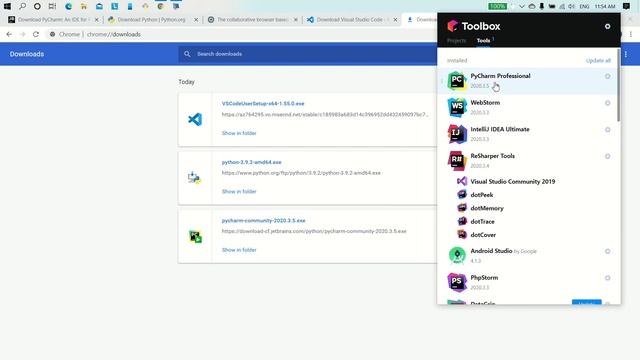The height and width of the screenshot is (360, 640).
Task: Show pycharm-community-2020.3.5.exe in folder
Action: click(x=239, y=250)
